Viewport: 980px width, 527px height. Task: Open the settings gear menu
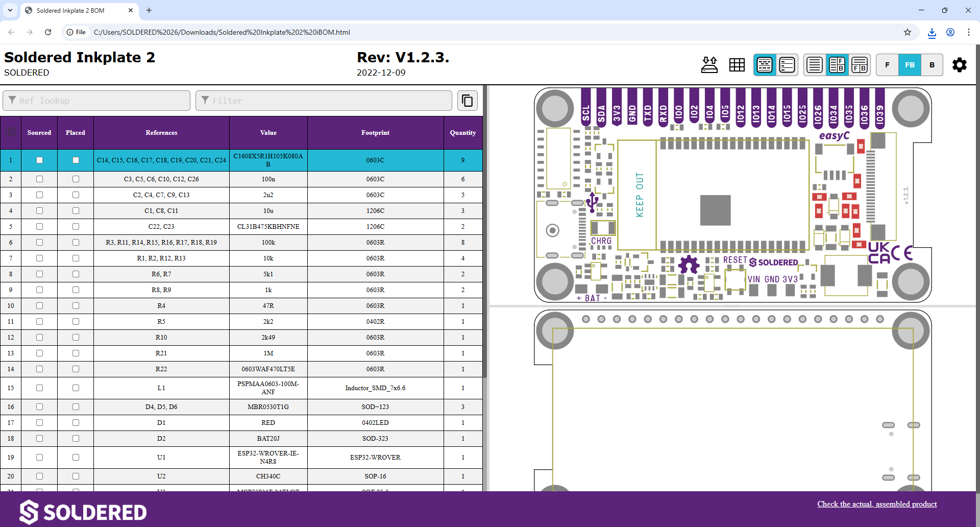click(959, 65)
